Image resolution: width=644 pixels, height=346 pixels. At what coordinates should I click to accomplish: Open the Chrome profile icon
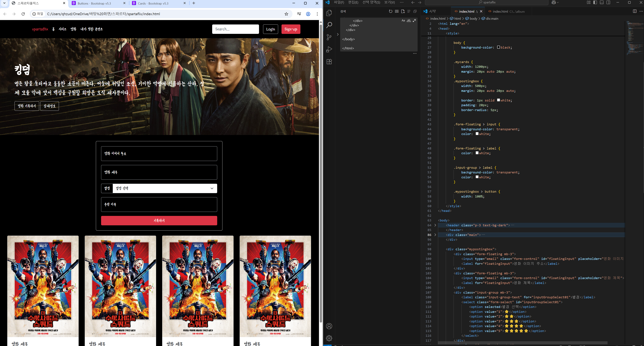pyautogui.click(x=308, y=14)
